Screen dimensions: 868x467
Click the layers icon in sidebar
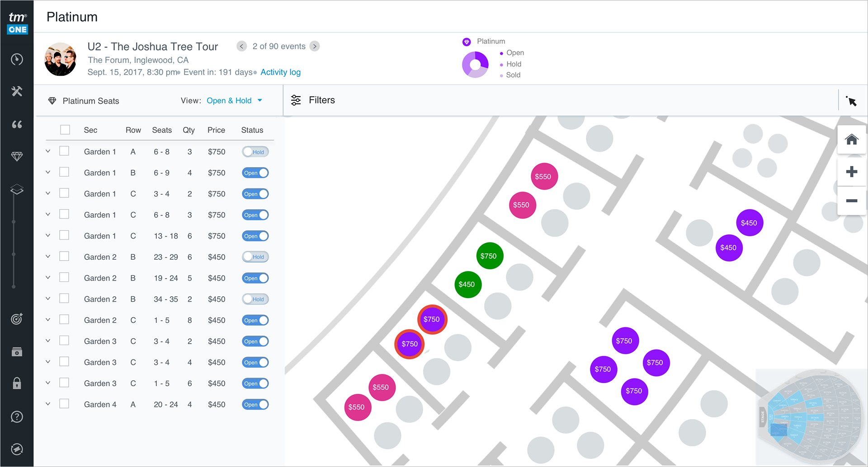[x=17, y=189]
